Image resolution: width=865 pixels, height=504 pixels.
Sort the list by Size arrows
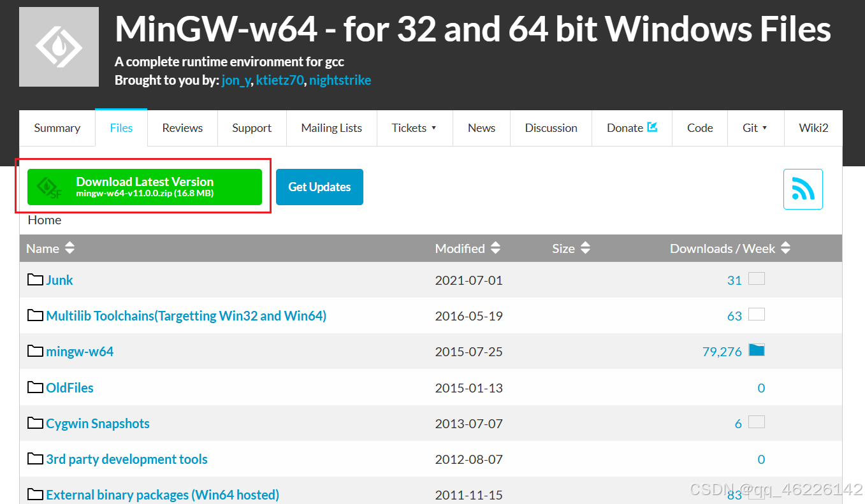pyautogui.click(x=585, y=248)
